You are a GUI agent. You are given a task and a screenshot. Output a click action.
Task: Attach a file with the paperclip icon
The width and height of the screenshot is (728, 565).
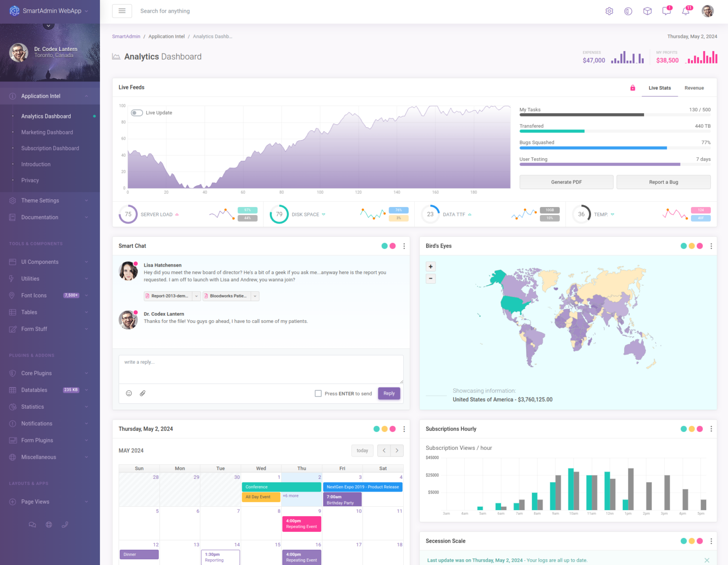(143, 393)
